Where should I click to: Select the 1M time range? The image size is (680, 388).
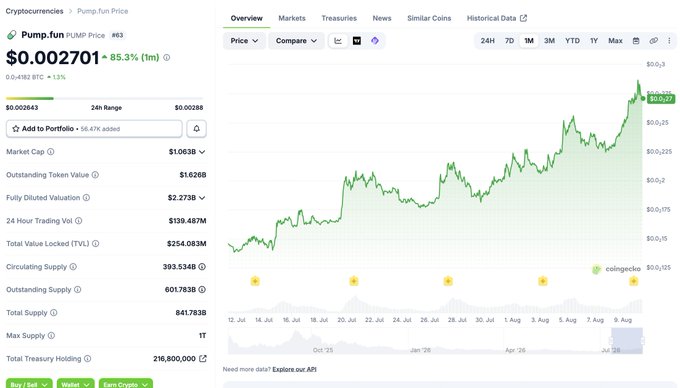point(529,41)
